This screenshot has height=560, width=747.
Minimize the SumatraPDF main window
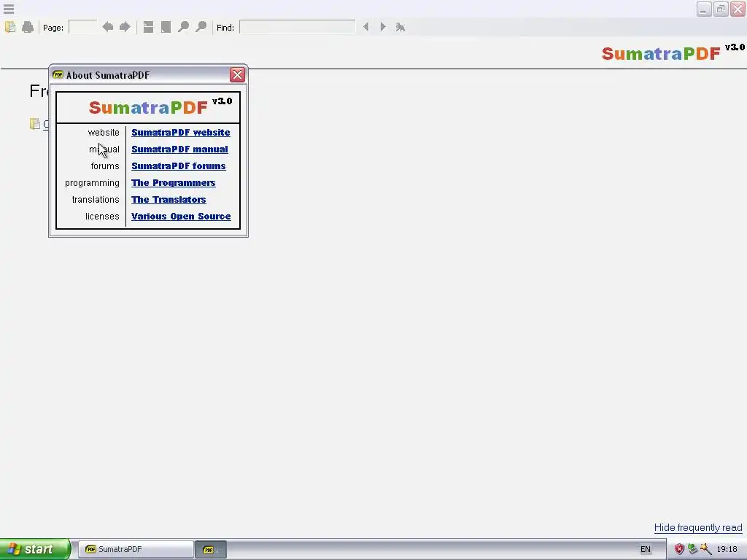(704, 9)
